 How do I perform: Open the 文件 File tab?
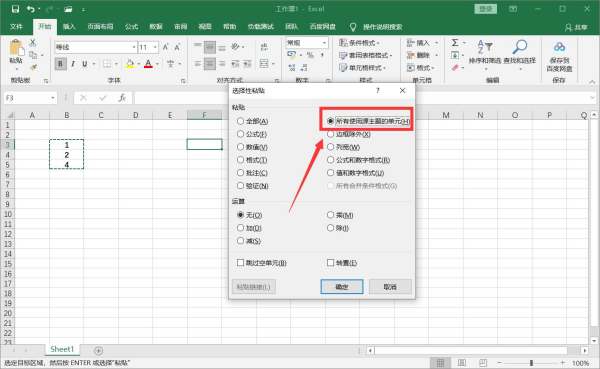tap(16, 27)
